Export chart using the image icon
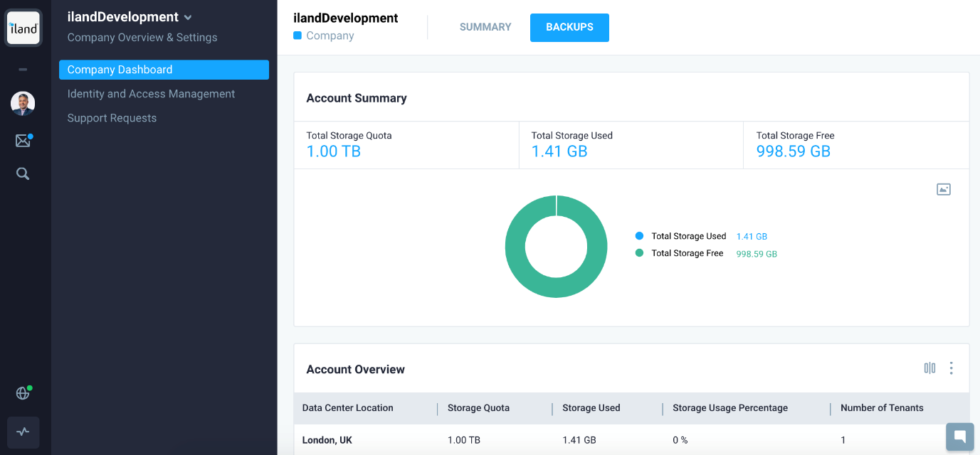Viewport: 980px width, 455px height. [943, 189]
